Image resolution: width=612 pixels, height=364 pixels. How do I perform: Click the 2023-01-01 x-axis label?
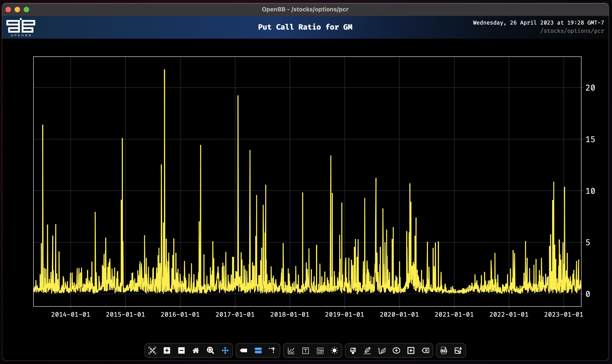tap(564, 314)
